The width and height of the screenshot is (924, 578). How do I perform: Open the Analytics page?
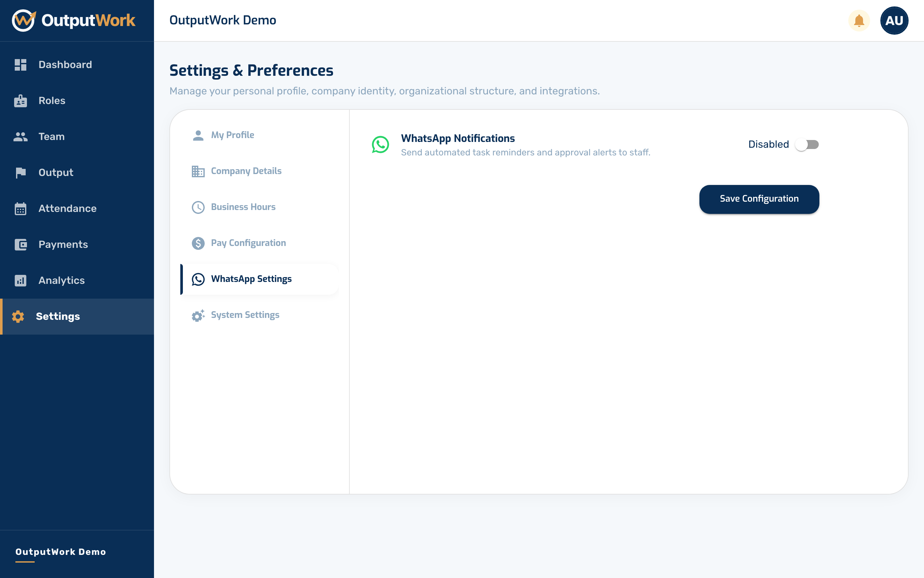click(77, 280)
